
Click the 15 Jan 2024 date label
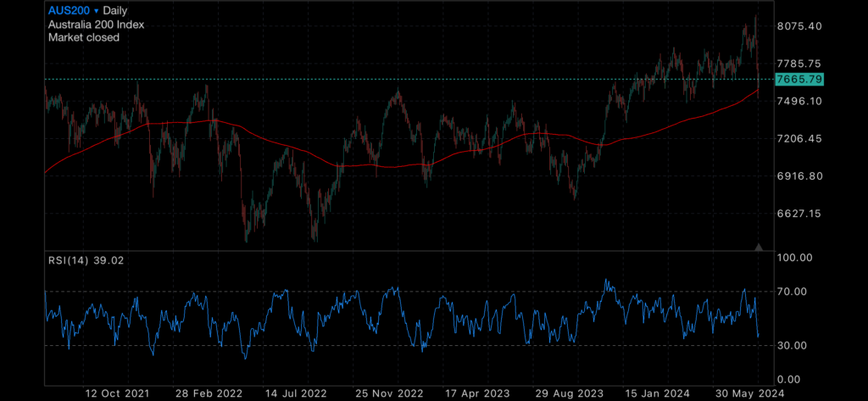pyautogui.click(x=656, y=393)
